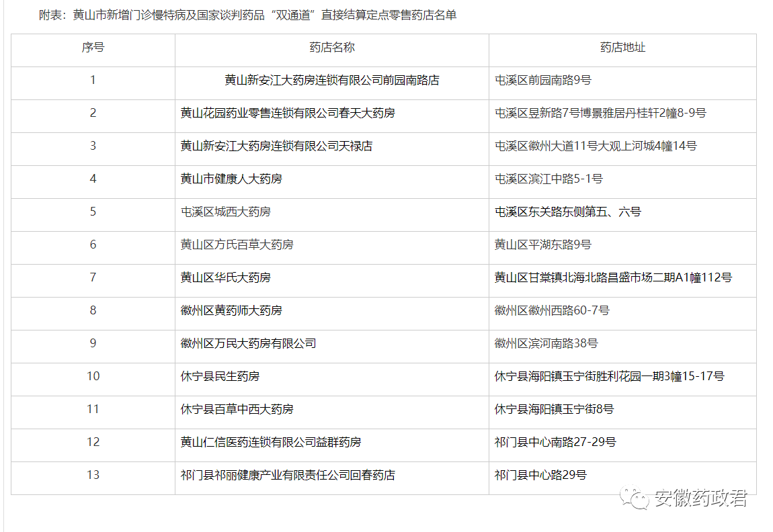The height and width of the screenshot is (532, 773).
Task: Click address 屯溪区东关路东侧第五、六号
Action: point(568,212)
